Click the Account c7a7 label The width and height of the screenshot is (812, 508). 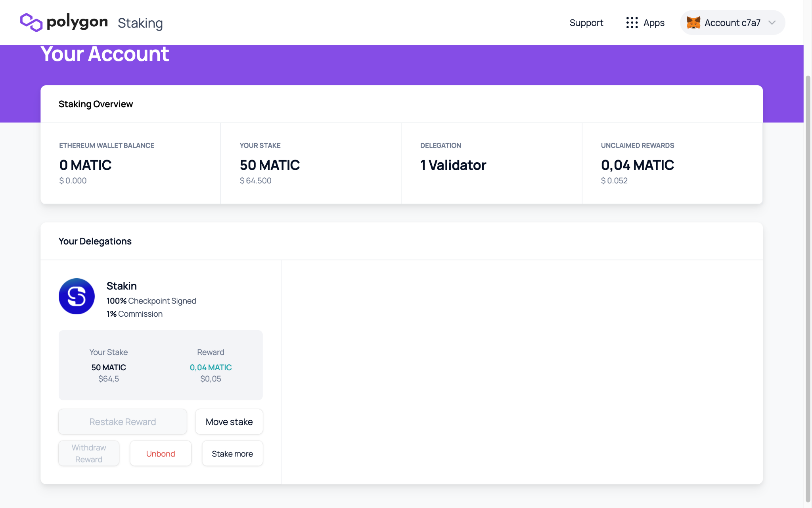click(732, 23)
